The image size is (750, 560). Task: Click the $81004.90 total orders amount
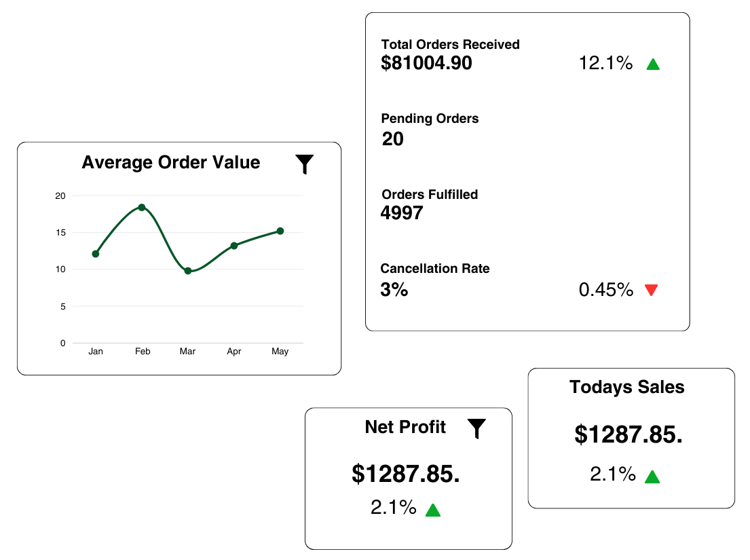[426, 63]
